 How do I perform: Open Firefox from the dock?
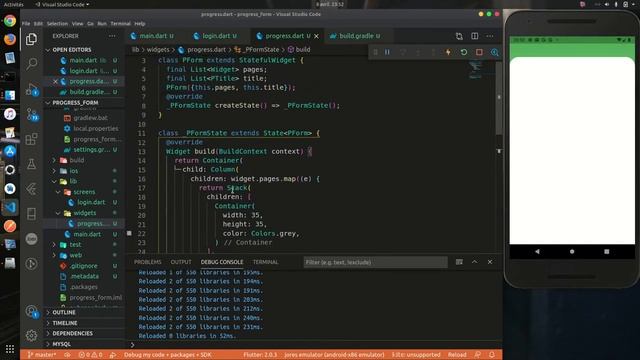(x=10, y=39)
